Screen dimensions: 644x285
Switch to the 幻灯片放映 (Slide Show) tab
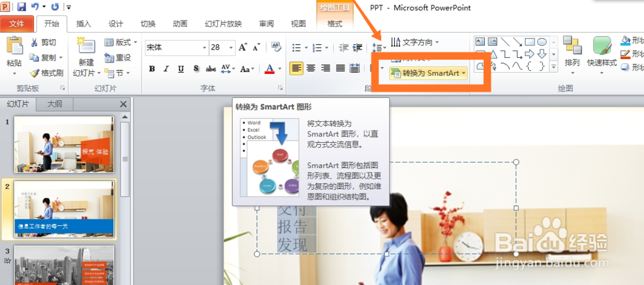click(x=223, y=24)
